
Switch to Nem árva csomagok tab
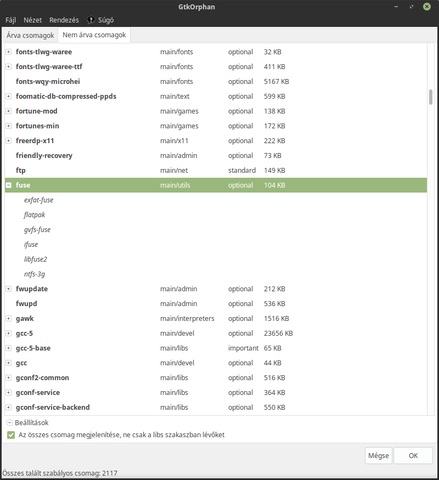click(x=94, y=35)
